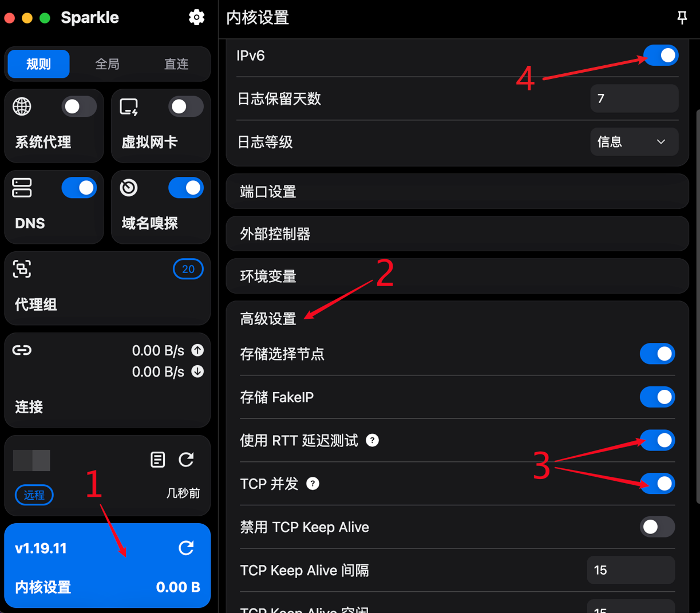Turn on the 虚拟网卡 toggle
Image resolution: width=700 pixels, height=613 pixels.
click(186, 106)
